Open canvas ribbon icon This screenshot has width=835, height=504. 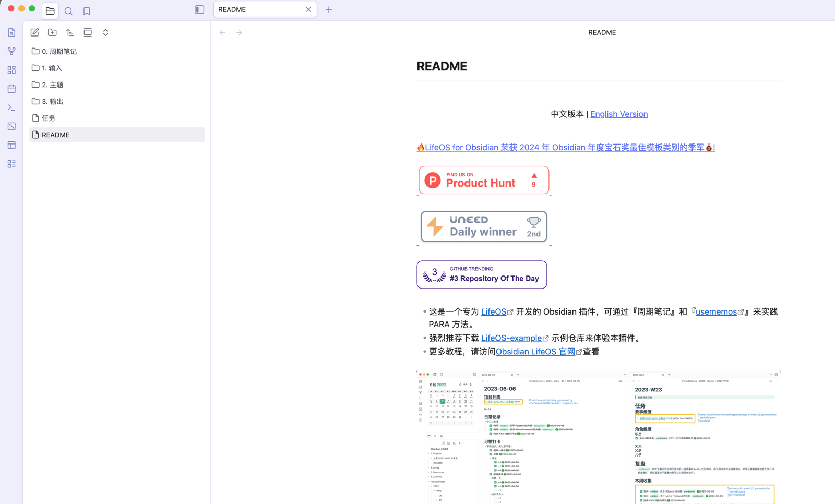11,70
